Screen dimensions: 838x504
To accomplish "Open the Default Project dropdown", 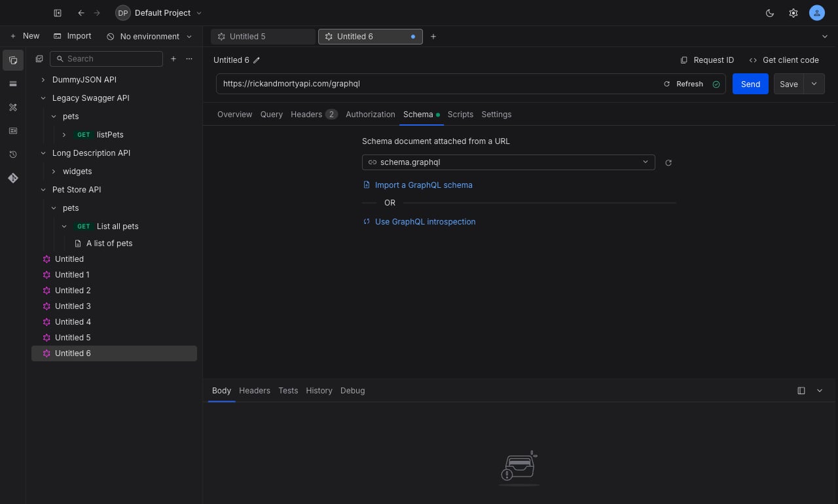I will pos(159,13).
